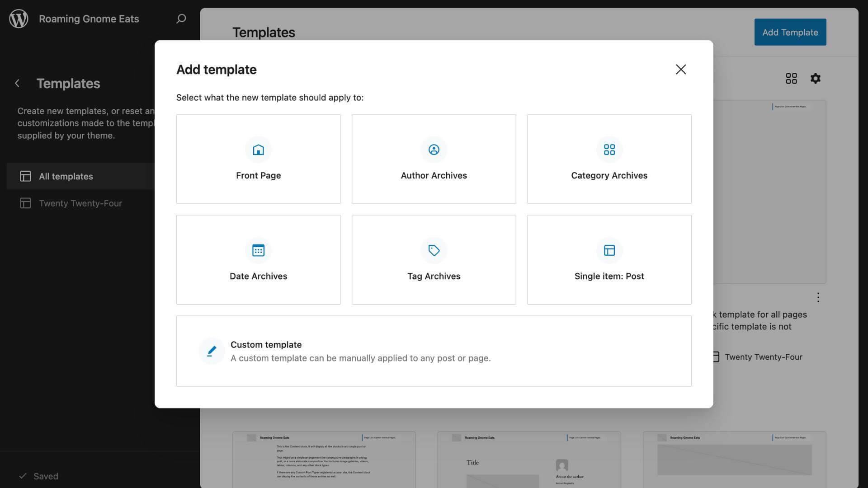
Task: Open the template view options gear
Action: [x=816, y=78]
